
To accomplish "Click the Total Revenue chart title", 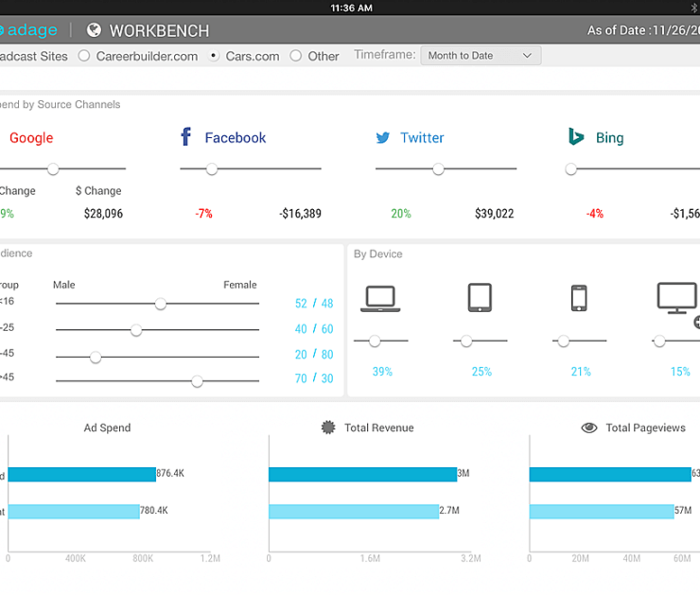I will click(x=379, y=428).
